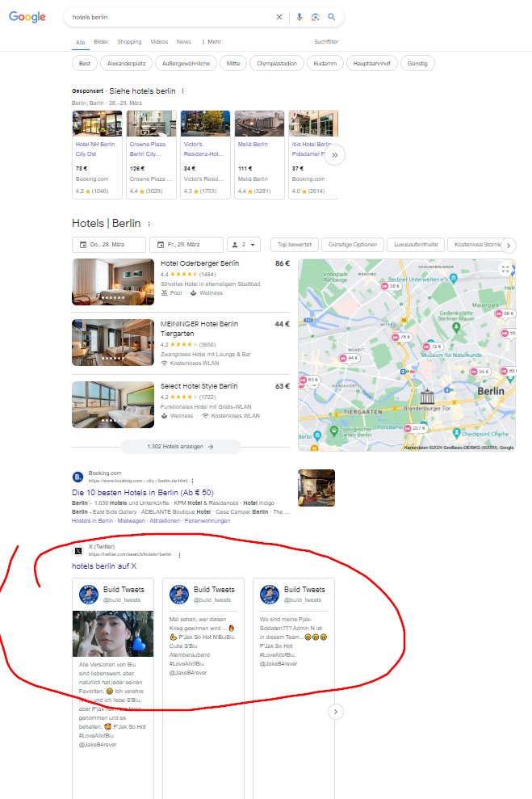
Task: Open MEININGER Hotel Berlin Tiergarten listing
Action: 199,329
